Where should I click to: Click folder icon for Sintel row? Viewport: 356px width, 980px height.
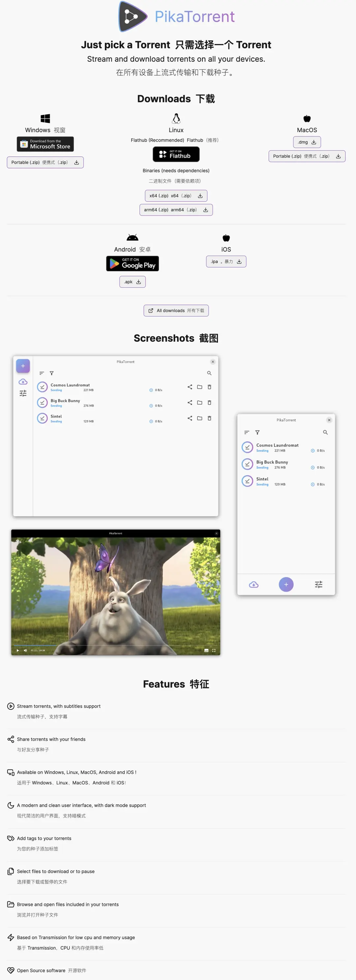[x=199, y=418]
